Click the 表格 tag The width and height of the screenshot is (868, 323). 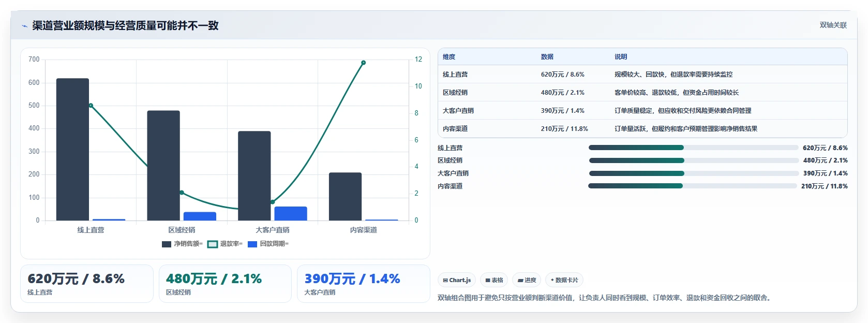click(x=494, y=280)
